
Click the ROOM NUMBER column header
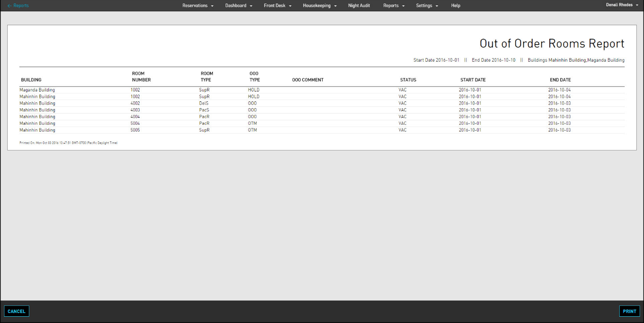(141, 77)
